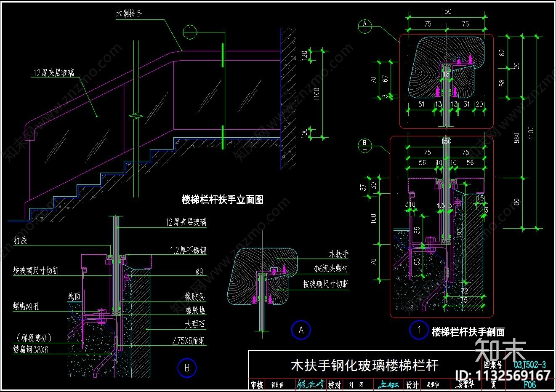Click the '(梯段部分)' note
Viewport: 556px width, 392px height.
click(34, 337)
